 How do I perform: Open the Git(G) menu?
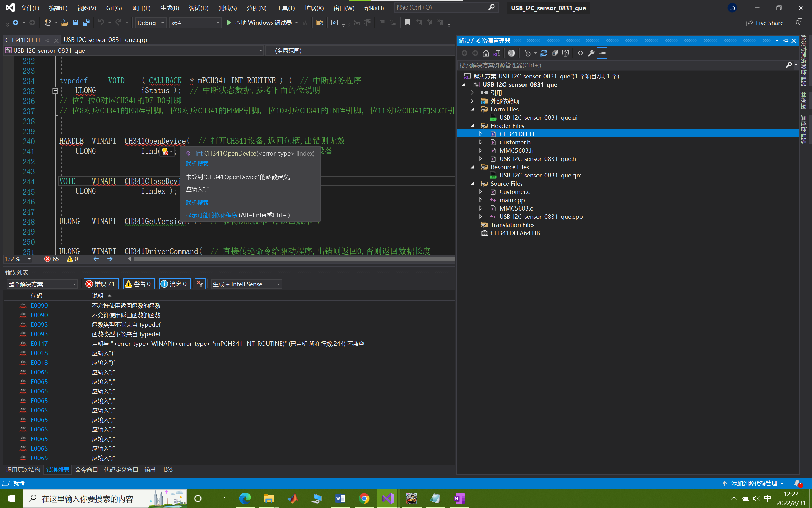coord(114,8)
